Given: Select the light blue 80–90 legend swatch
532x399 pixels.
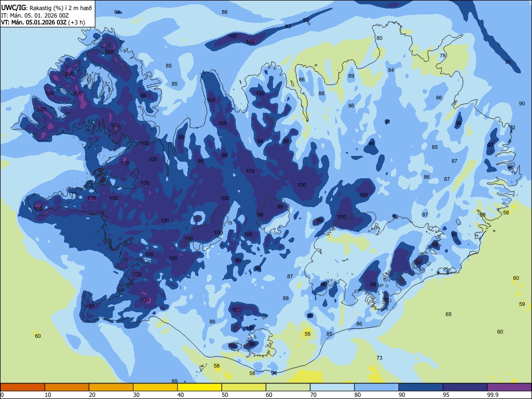Looking at the screenshot, I should (x=377, y=387).
